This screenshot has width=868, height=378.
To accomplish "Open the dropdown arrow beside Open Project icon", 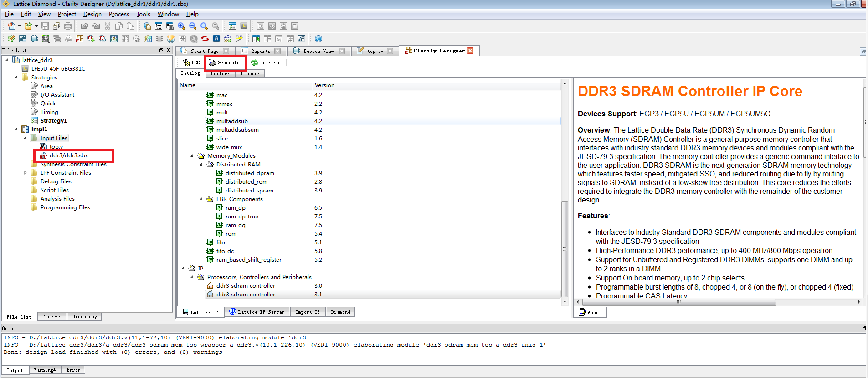I will click(x=36, y=26).
